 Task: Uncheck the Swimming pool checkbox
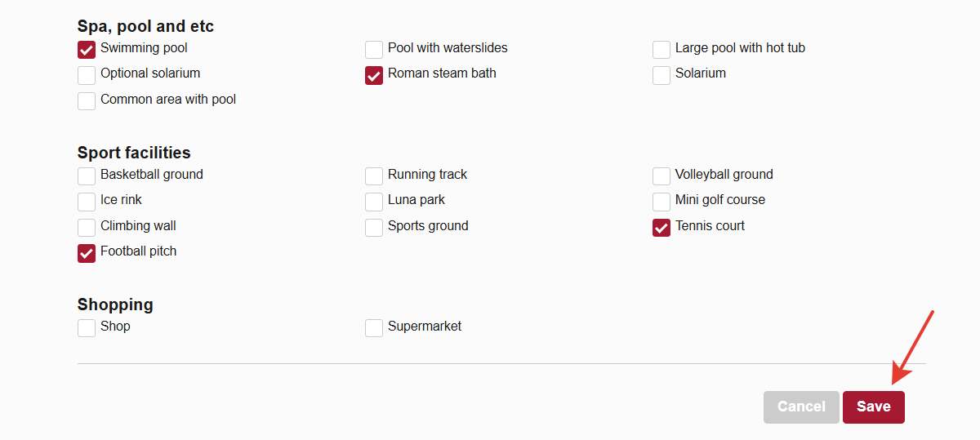(x=87, y=50)
